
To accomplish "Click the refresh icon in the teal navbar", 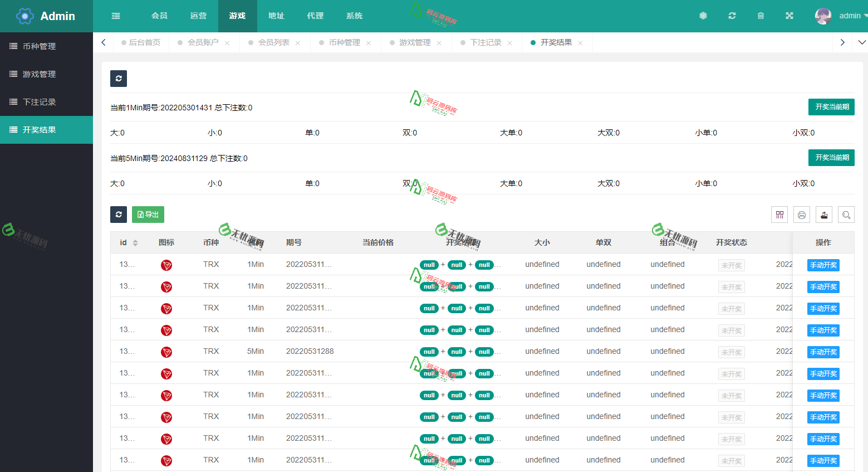I will tap(732, 16).
